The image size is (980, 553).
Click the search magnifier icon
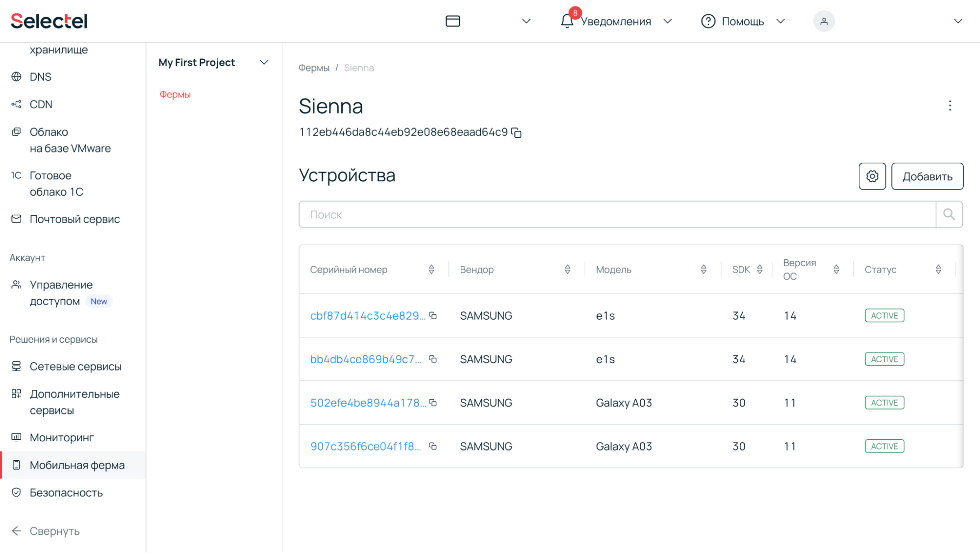click(949, 214)
